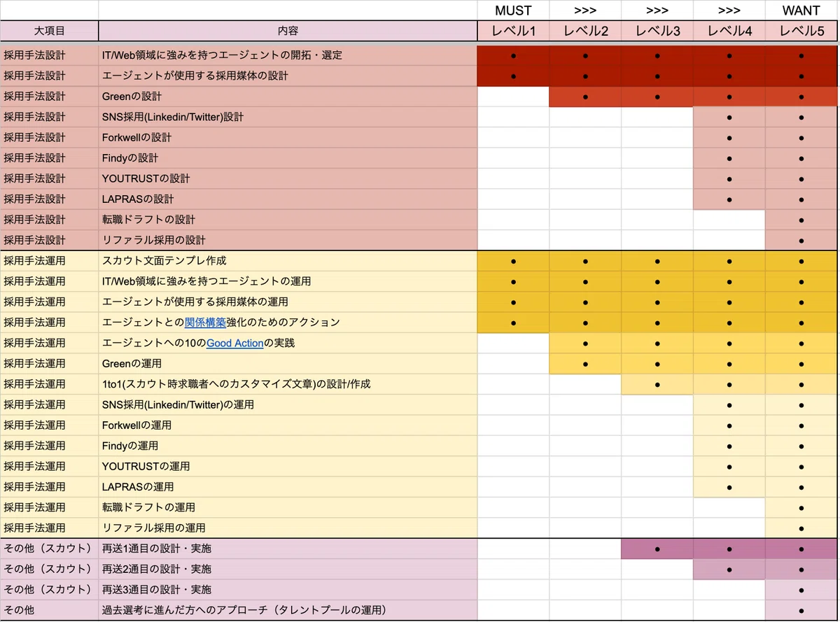This screenshot has width=840, height=622.
Task: Select the レベル2 dot in Greenの運用 row
Action: pyautogui.click(x=585, y=365)
